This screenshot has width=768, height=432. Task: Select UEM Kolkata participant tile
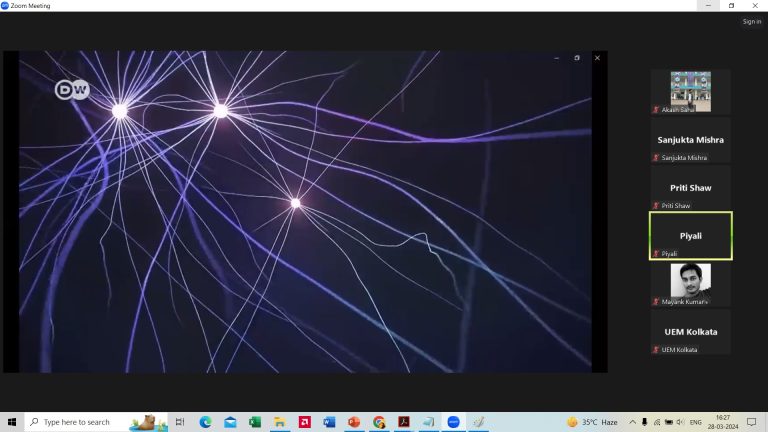[x=691, y=332]
